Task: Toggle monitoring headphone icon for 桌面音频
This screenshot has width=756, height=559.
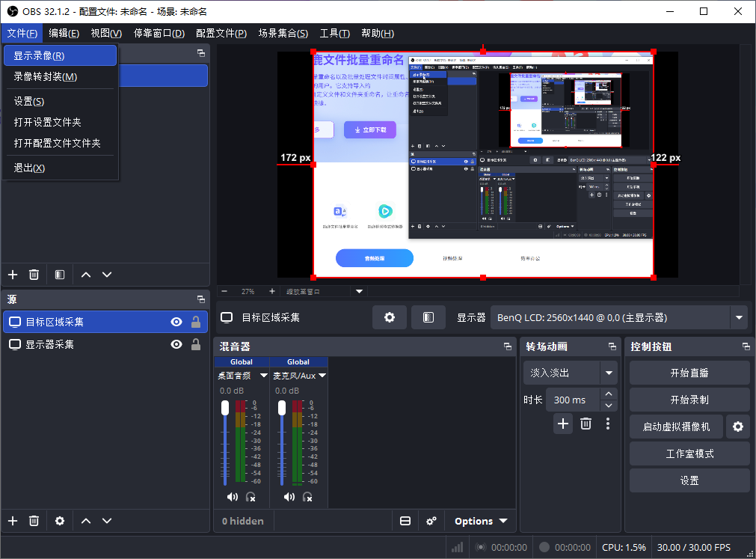Action: tap(251, 497)
